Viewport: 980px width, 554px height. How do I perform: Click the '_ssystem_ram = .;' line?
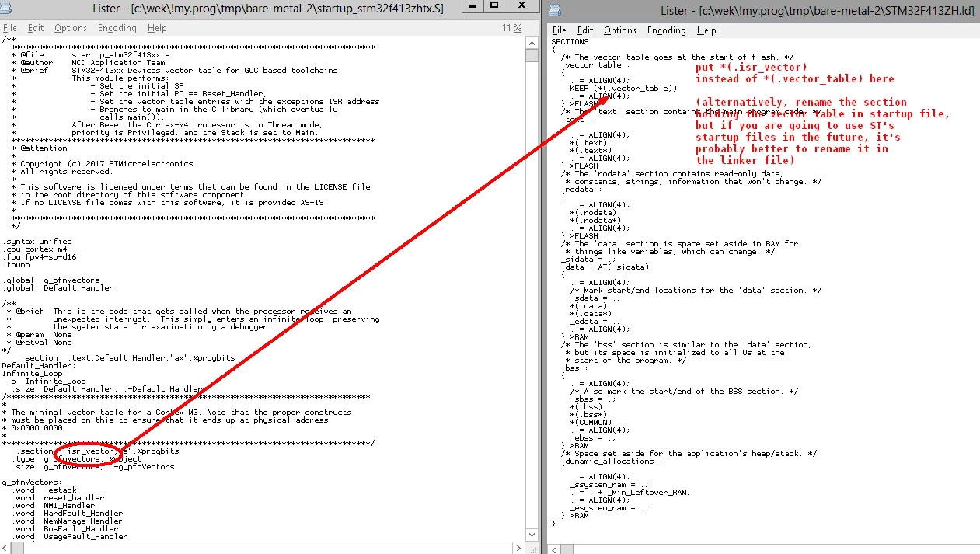609,485
